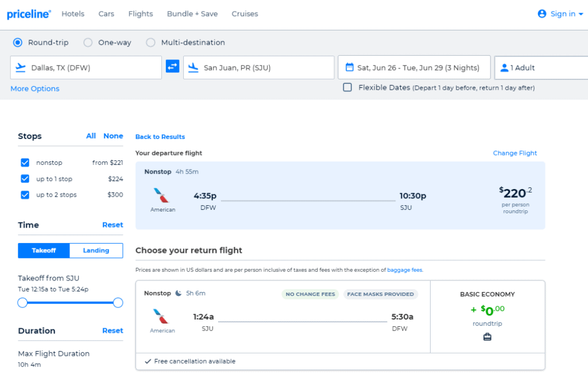Select the departure airplane icon
This screenshot has height=373, width=588.
(20, 67)
